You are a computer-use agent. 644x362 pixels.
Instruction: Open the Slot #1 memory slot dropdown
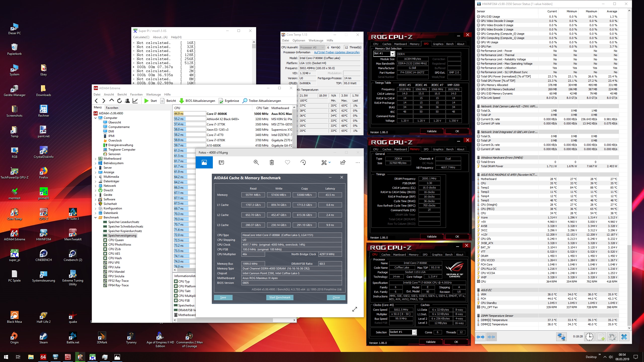coord(392,54)
